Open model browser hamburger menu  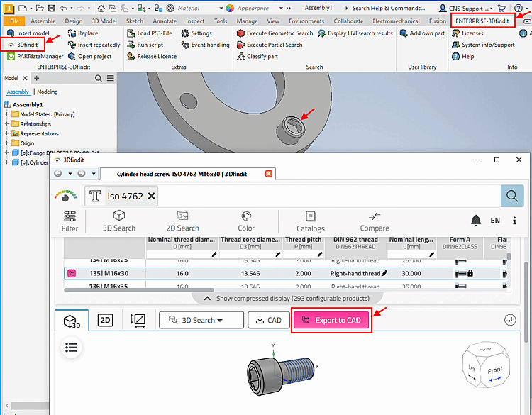click(110, 78)
